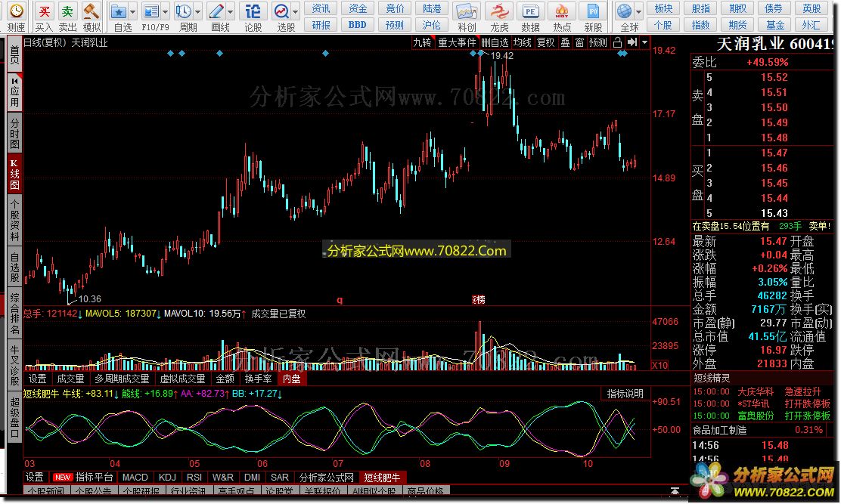Expand dropdown arrow beside 全球 globe
The image size is (841, 504).
click(x=638, y=11)
